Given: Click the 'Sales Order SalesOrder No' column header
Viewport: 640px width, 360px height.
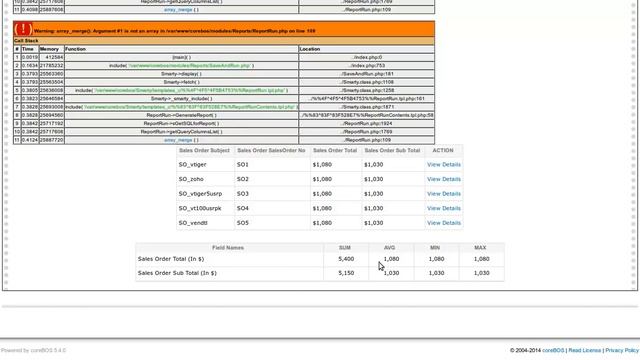Looking at the screenshot, I should pos(271,151).
